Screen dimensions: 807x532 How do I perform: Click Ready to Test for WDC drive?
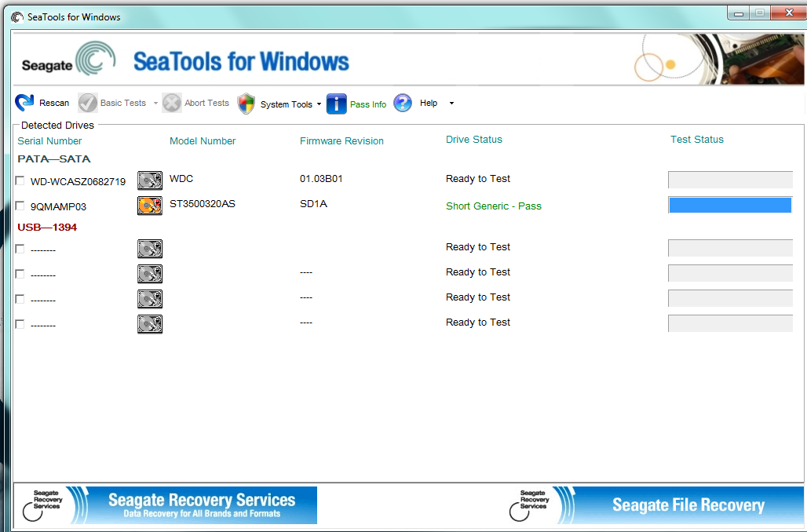click(477, 179)
